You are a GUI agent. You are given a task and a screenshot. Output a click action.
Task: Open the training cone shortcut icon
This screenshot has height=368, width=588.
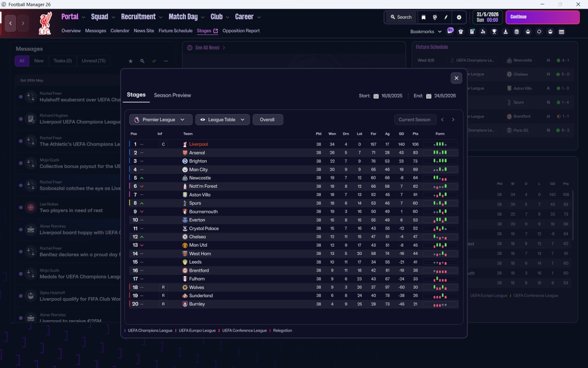505,32
